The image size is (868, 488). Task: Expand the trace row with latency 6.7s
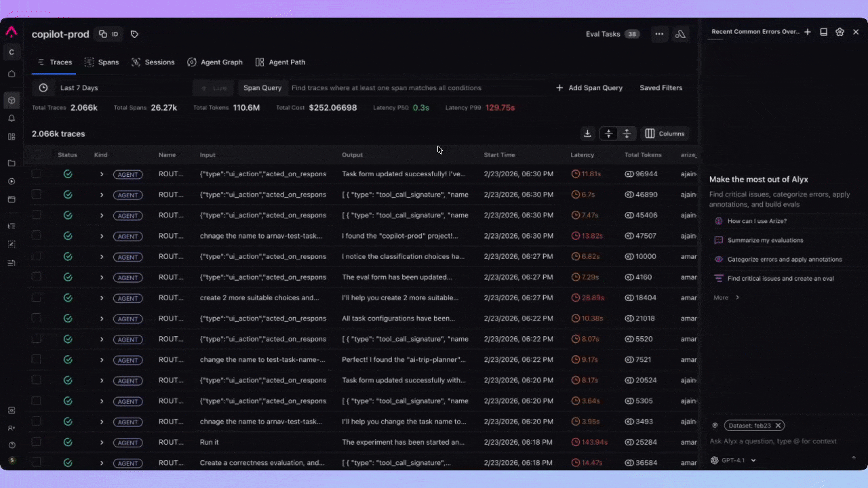(102, 195)
